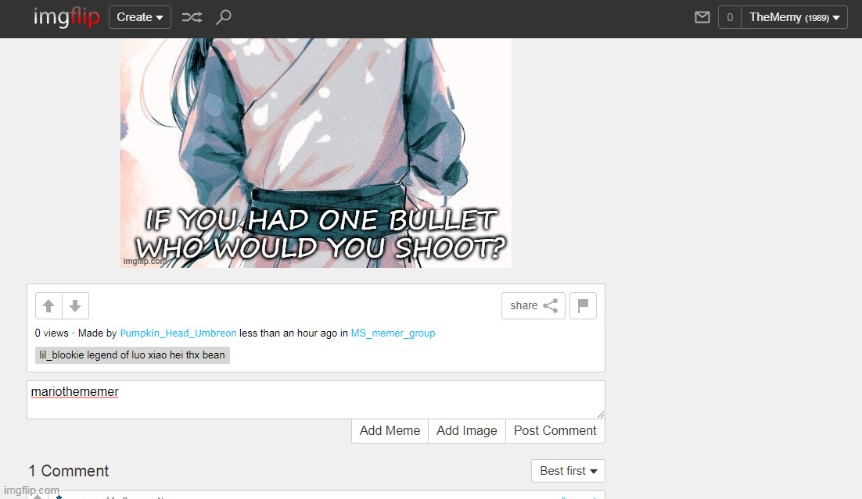Shuffle to a random meme

192,17
